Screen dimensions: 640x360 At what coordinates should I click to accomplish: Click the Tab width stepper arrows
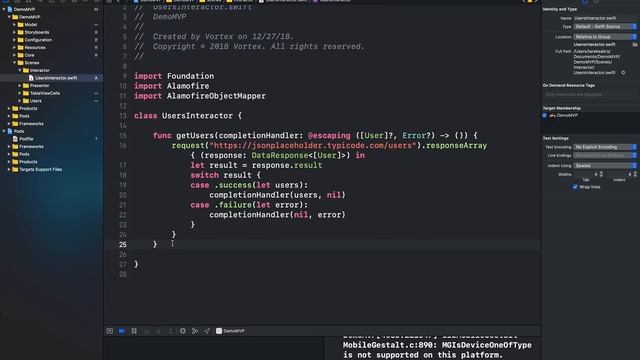click(601, 174)
